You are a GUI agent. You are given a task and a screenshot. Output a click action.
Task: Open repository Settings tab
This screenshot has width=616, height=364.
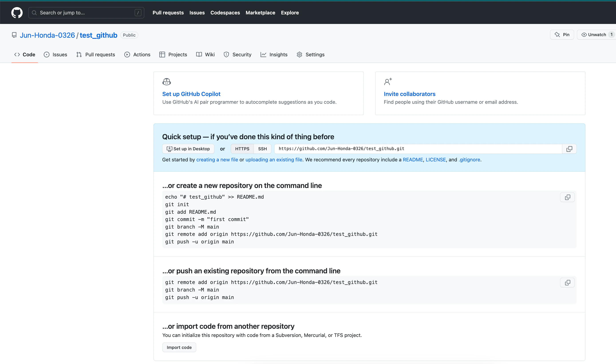pyautogui.click(x=310, y=55)
